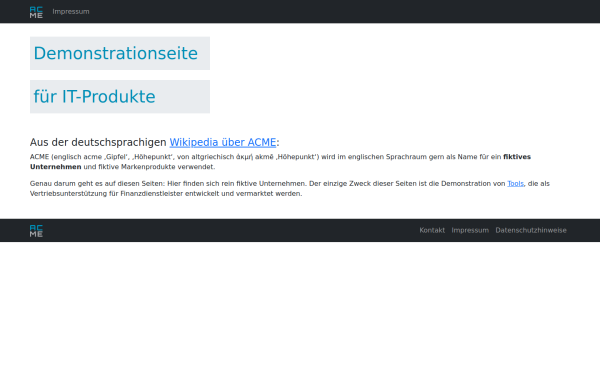600x375 pixels.
Task: Open Impressum in the top navigation bar
Action: (x=71, y=11)
